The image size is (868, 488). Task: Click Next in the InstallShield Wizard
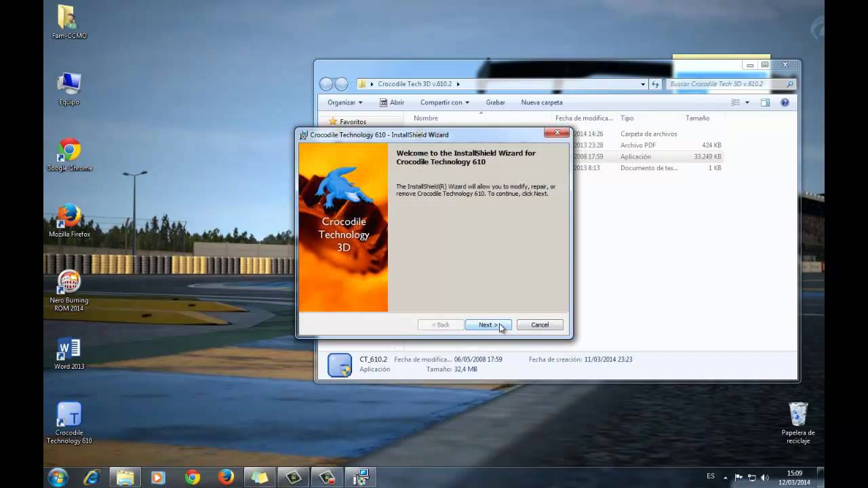[x=488, y=325]
